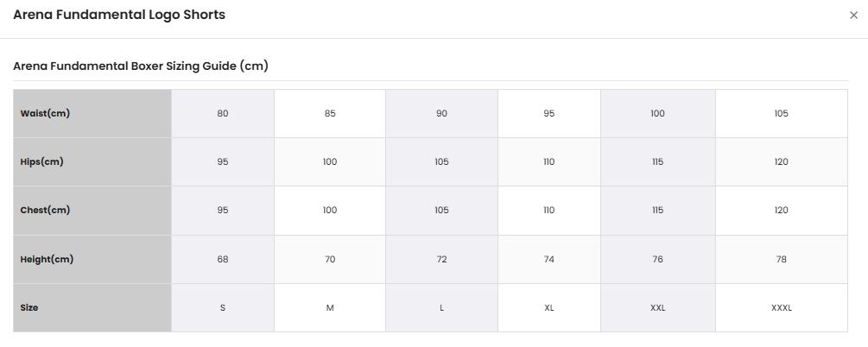Click the waist value 90 cell
868x347 pixels.
pyautogui.click(x=441, y=113)
